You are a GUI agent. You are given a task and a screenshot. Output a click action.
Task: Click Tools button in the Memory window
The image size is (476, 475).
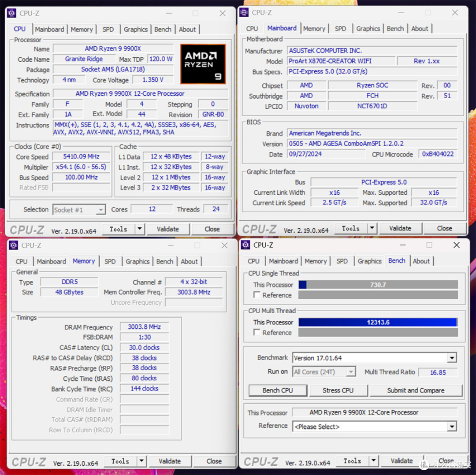[x=120, y=461]
